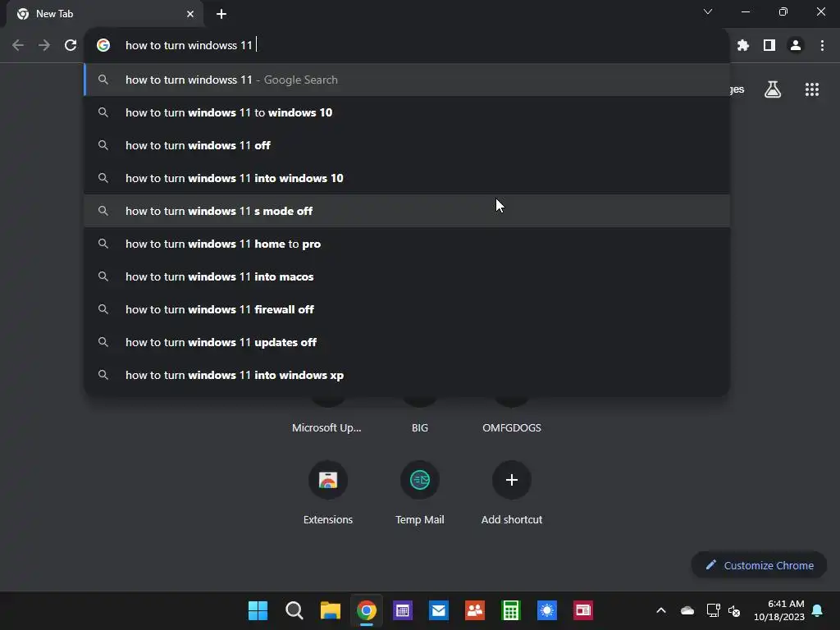Open the Search Labs flask icon

tap(773, 89)
